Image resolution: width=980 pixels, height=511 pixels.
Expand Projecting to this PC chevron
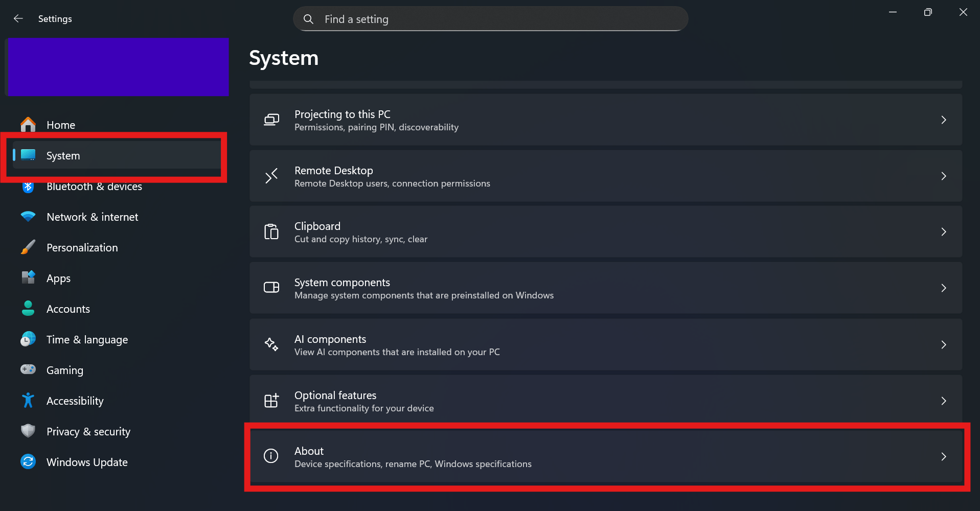click(x=943, y=120)
